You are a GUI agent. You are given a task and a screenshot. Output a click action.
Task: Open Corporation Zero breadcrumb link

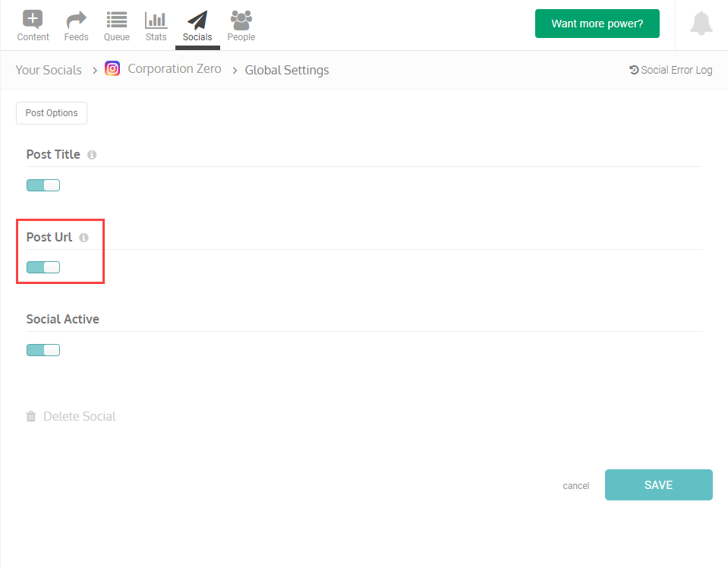175,69
